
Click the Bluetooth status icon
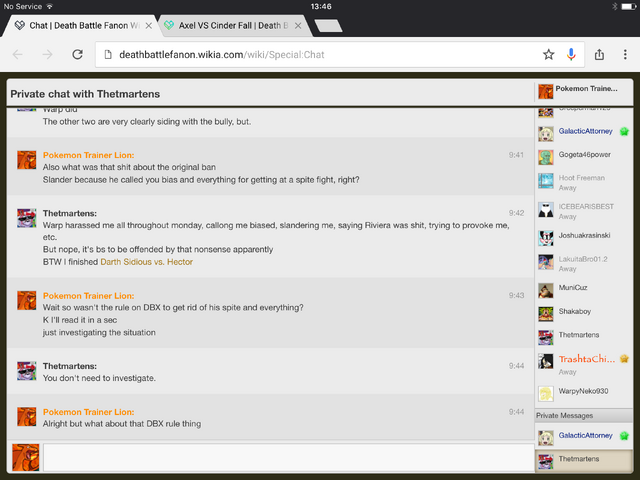614,7
